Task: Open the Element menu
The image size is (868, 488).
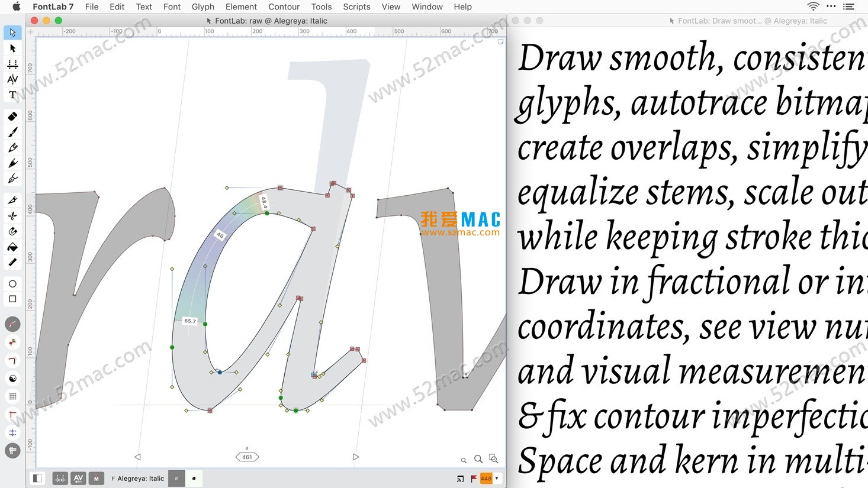Action: point(242,7)
